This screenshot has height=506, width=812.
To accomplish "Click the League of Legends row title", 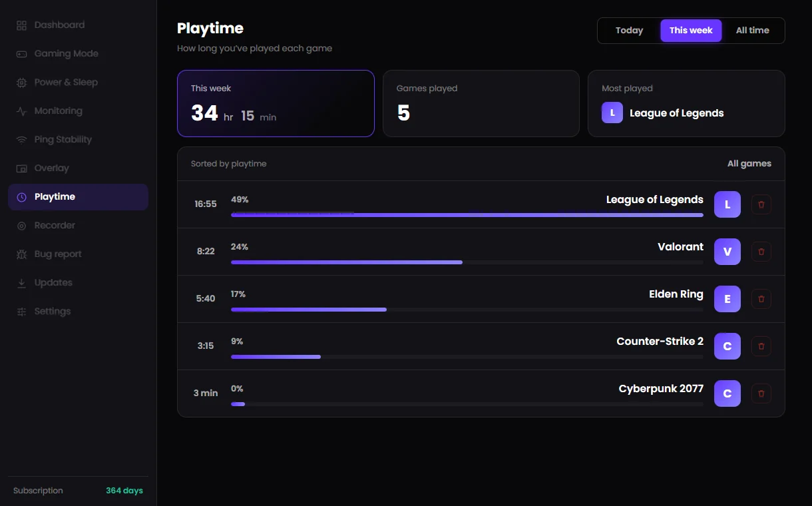I will [655, 200].
